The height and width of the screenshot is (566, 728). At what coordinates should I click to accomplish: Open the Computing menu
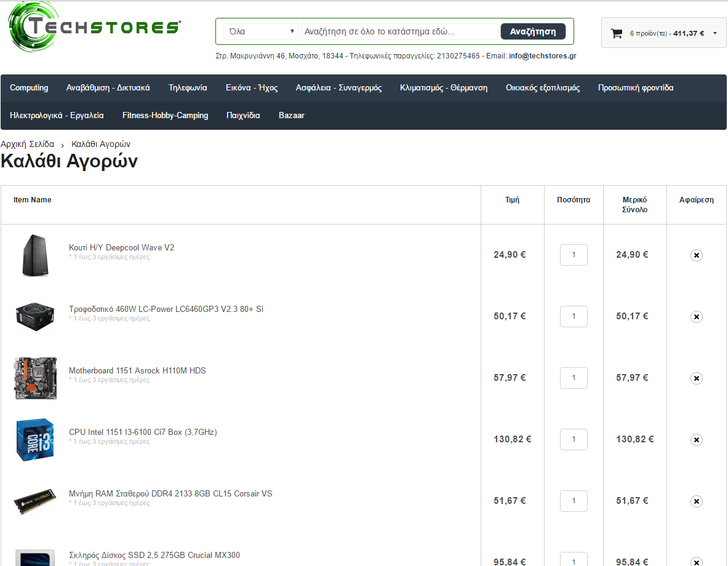coord(29,88)
